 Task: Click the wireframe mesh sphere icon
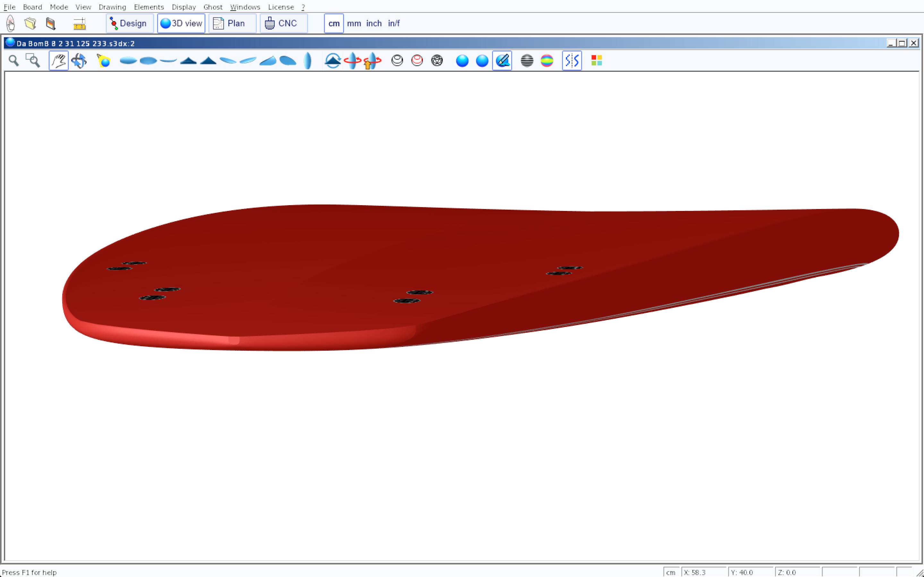click(x=437, y=61)
